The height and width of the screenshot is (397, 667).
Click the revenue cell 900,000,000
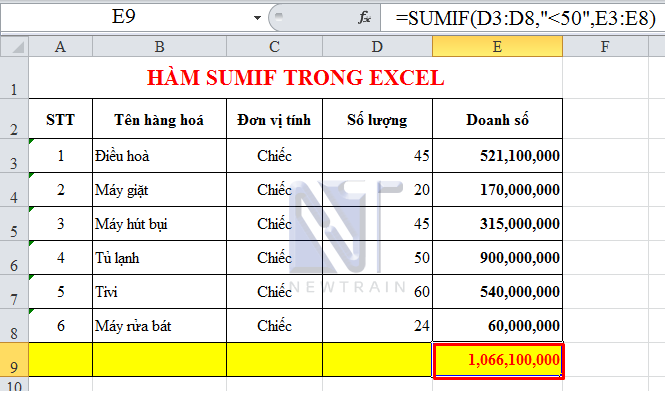[x=497, y=258]
